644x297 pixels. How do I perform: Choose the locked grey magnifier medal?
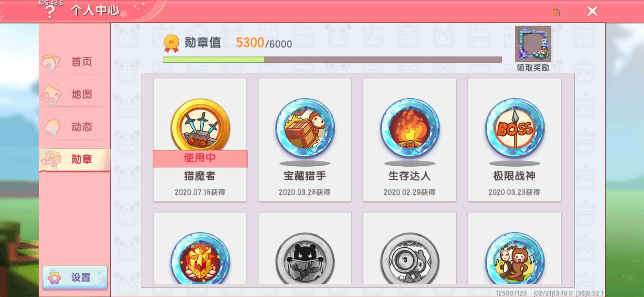[410, 258]
